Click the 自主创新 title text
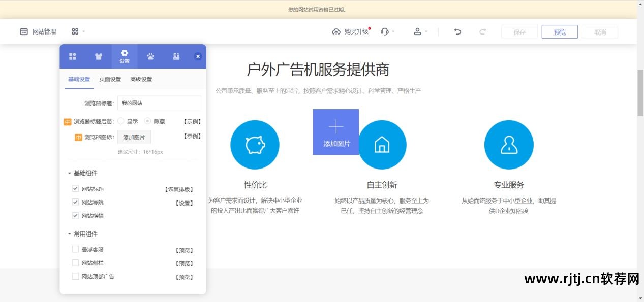Viewport: 644px width, 302px height. [x=382, y=185]
